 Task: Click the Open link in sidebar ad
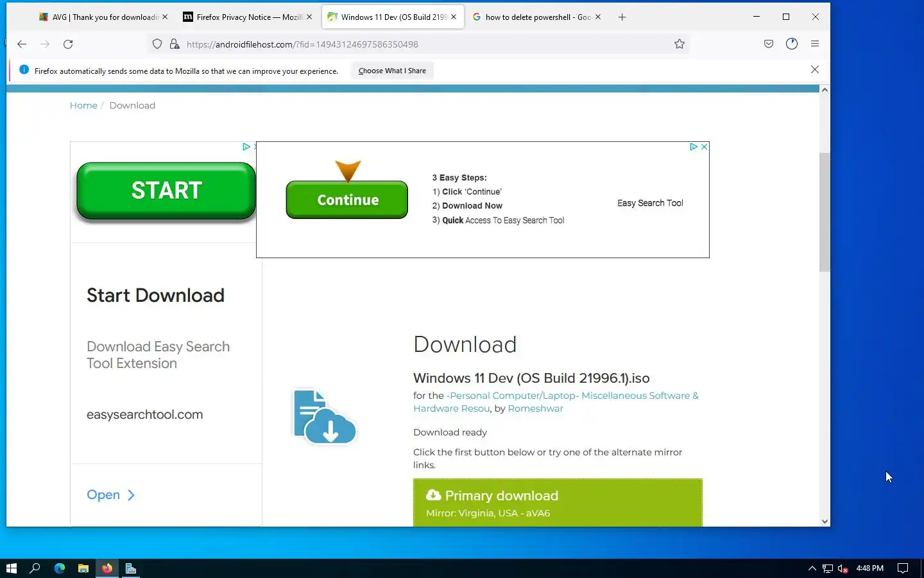(103, 495)
